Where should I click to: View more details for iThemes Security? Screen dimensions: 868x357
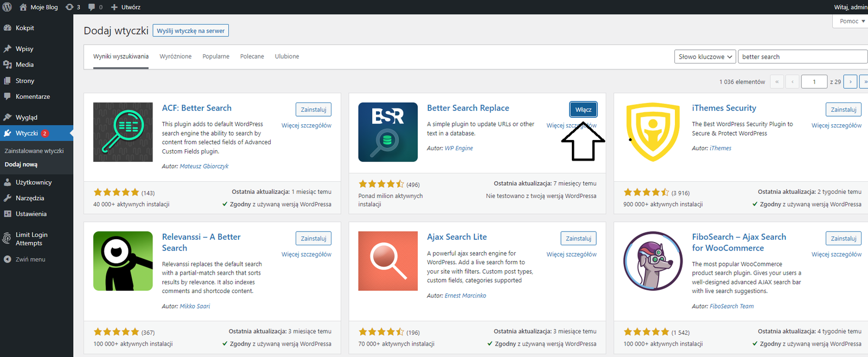pos(837,125)
